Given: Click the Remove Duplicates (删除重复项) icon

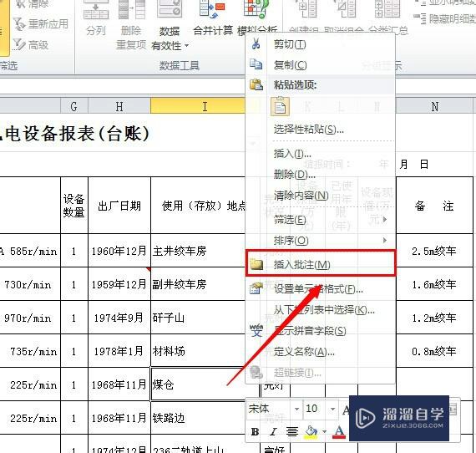Looking at the screenshot, I should point(131,10).
